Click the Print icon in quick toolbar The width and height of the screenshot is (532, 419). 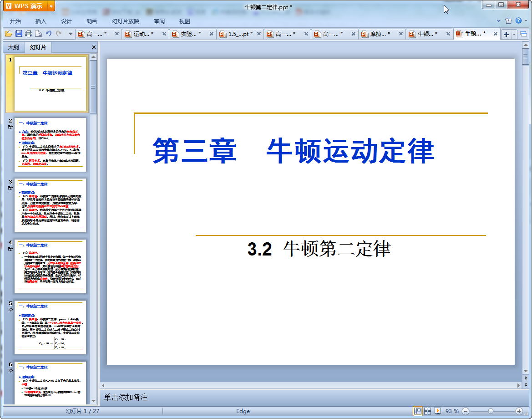[x=29, y=34]
